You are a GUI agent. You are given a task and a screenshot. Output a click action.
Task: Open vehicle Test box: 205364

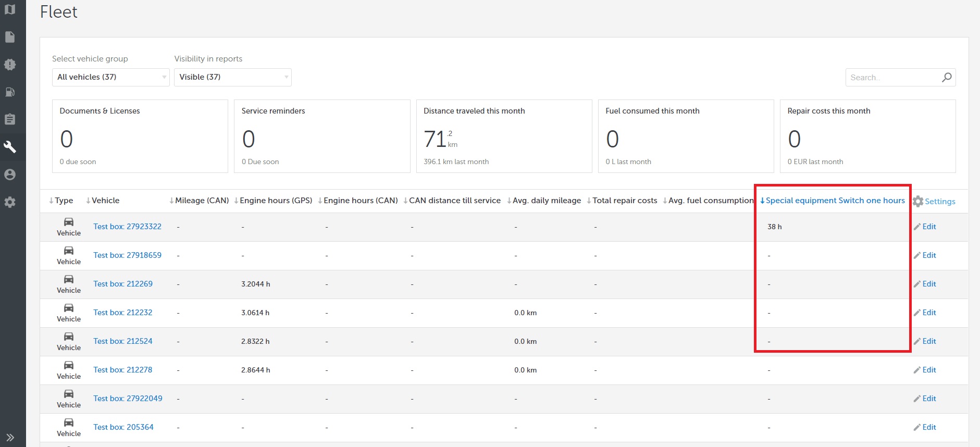point(123,427)
